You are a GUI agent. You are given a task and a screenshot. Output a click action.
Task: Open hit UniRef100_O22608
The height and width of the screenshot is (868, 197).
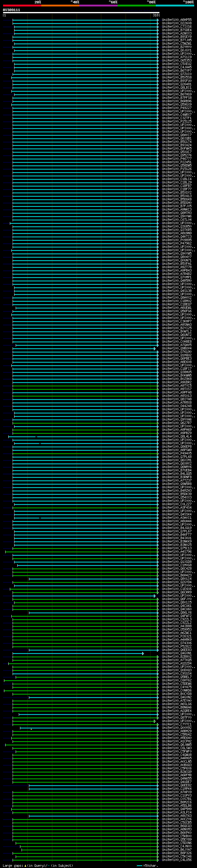click(x=177, y=23)
